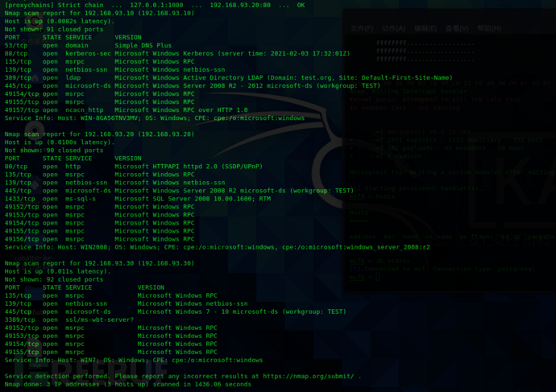This screenshot has height=392, width=556.
Task: Click the '49157/tcp' port entry
Action: [x=22, y=109]
